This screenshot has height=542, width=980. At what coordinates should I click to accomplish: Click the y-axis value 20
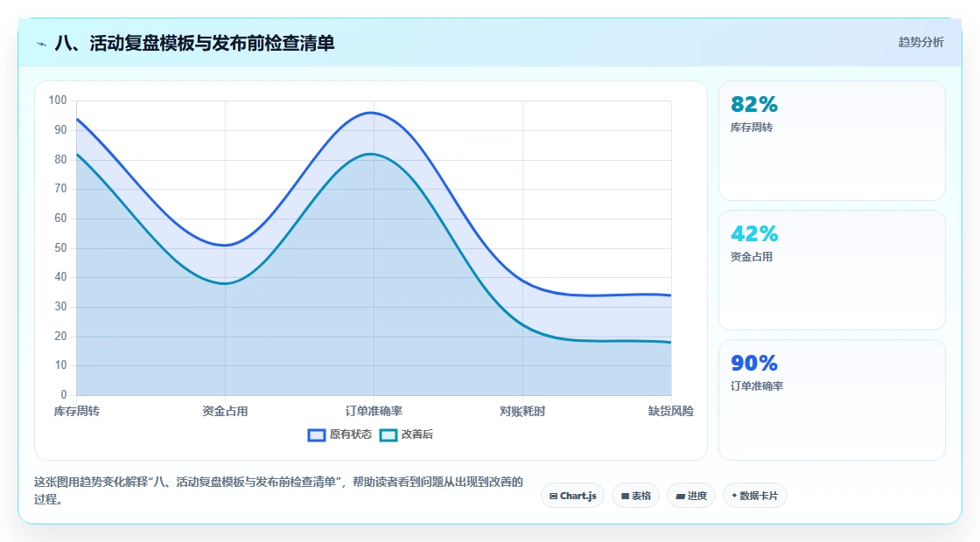point(60,336)
